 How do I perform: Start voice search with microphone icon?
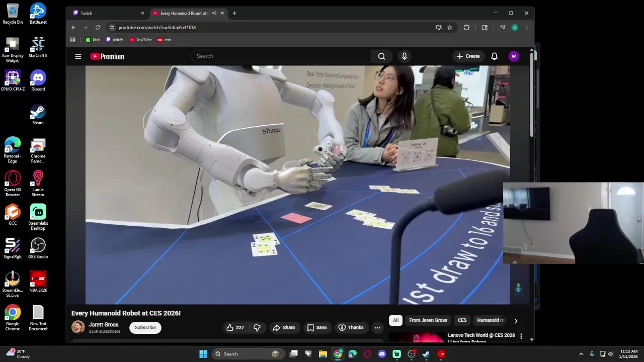coord(404,56)
